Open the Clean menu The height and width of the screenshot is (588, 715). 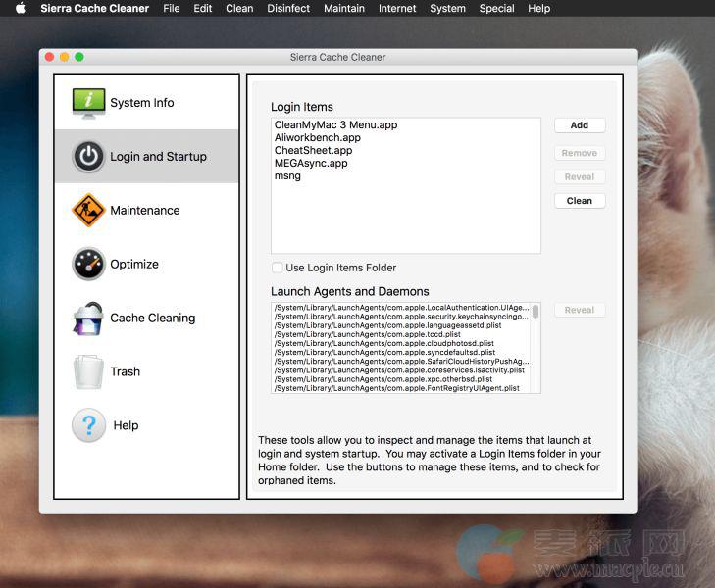click(239, 9)
